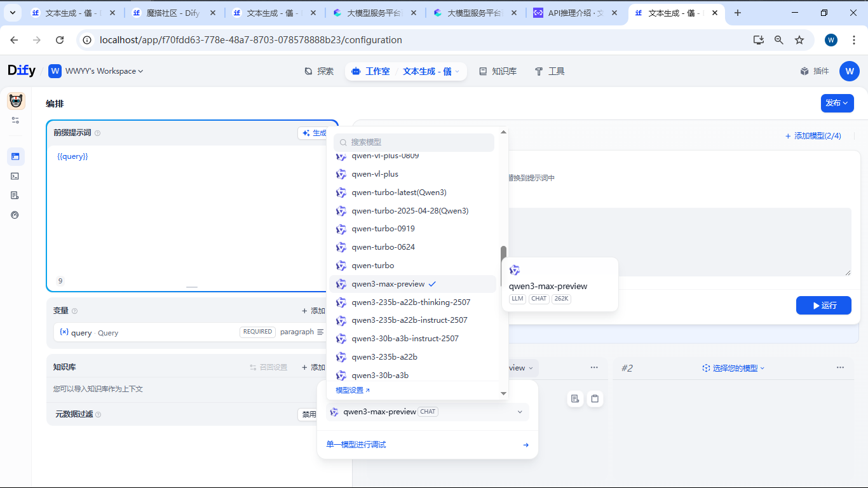Select the checked qwen3-max-preview list item

[412, 284]
